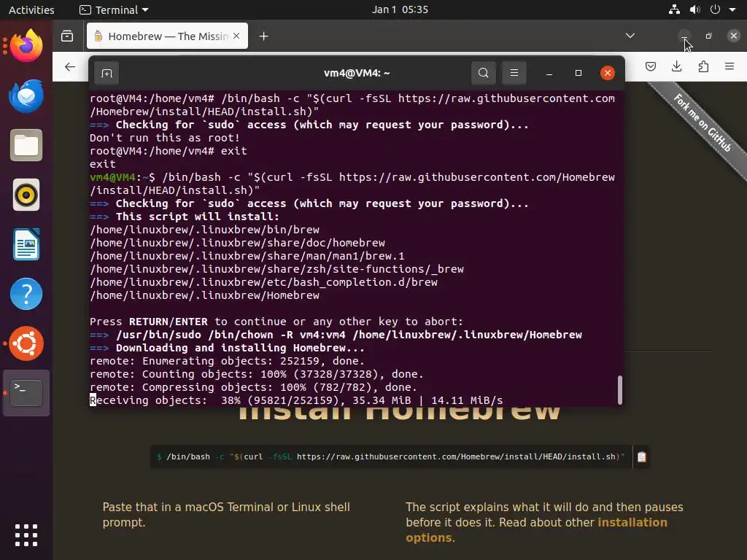The width and height of the screenshot is (747, 560).
Task: Save page to Pocket icon
Action: point(651,66)
